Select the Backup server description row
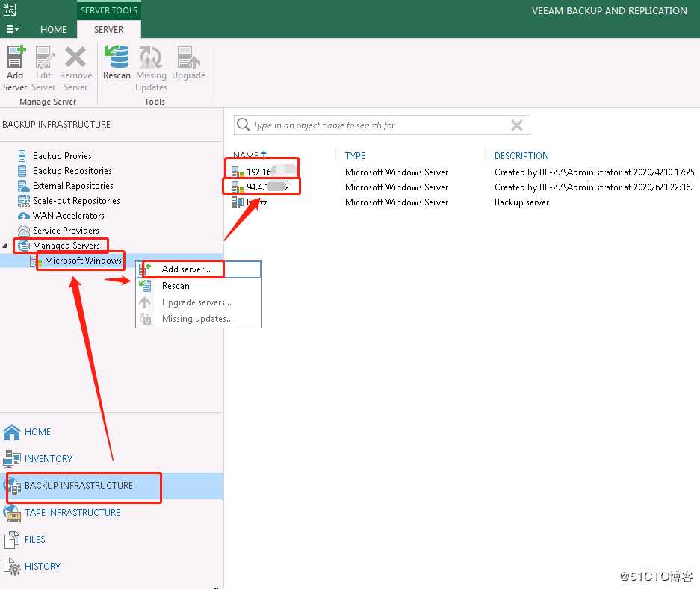This screenshot has height=589, width=700. [464, 202]
